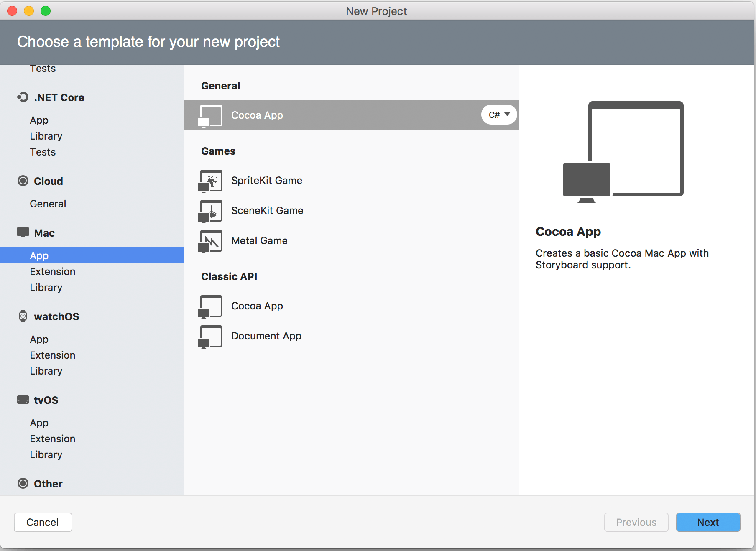Select Library under watchOS
756x551 pixels.
tap(92, 371)
